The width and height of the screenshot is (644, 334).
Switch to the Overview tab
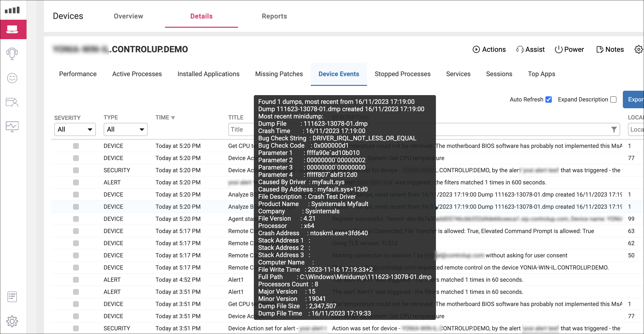coord(129,16)
